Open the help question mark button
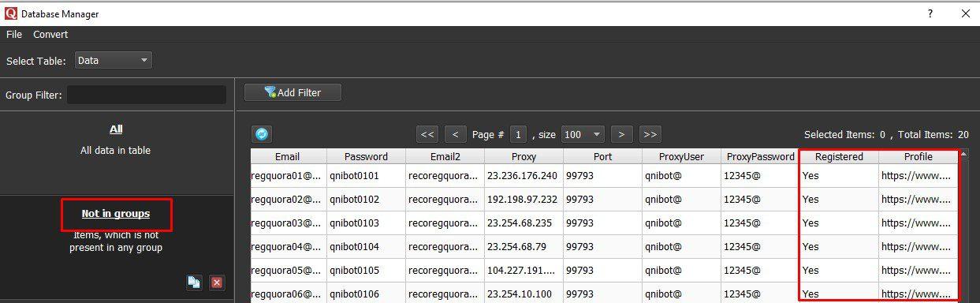This screenshot has width=980, height=303. pyautogui.click(x=930, y=13)
